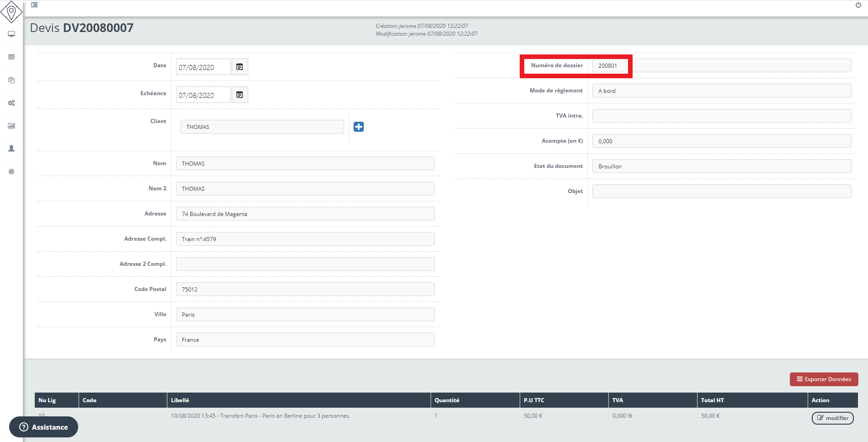Open the table grid sidebar icon
This screenshot has width=868, height=442.
coord(11,57)
